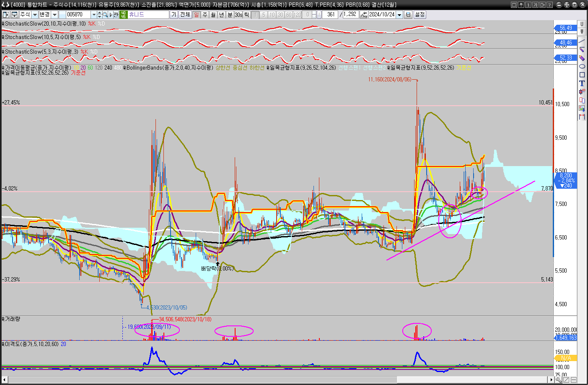Activate the text annotation tool
This screenshot has width=588, height=385.
(x=582, y=83)
